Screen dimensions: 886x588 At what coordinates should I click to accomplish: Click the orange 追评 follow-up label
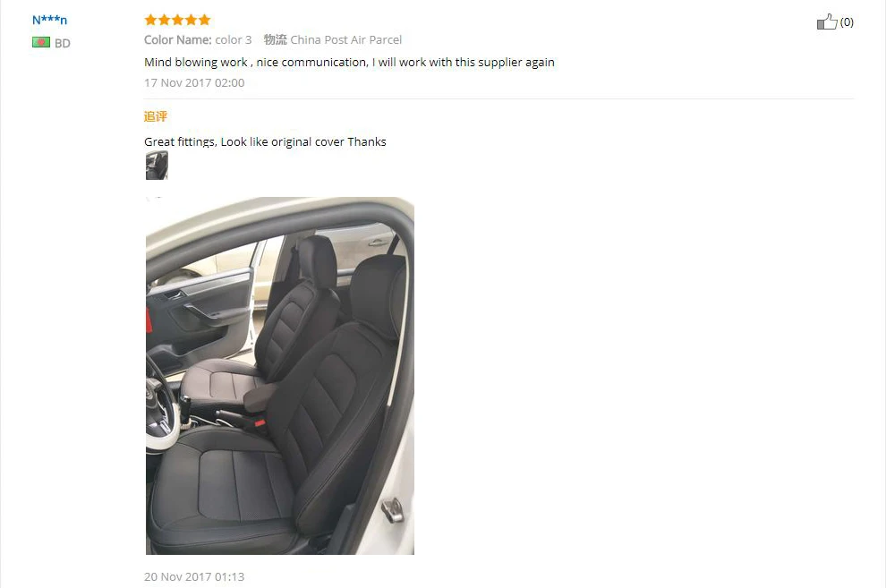point(156,116)
